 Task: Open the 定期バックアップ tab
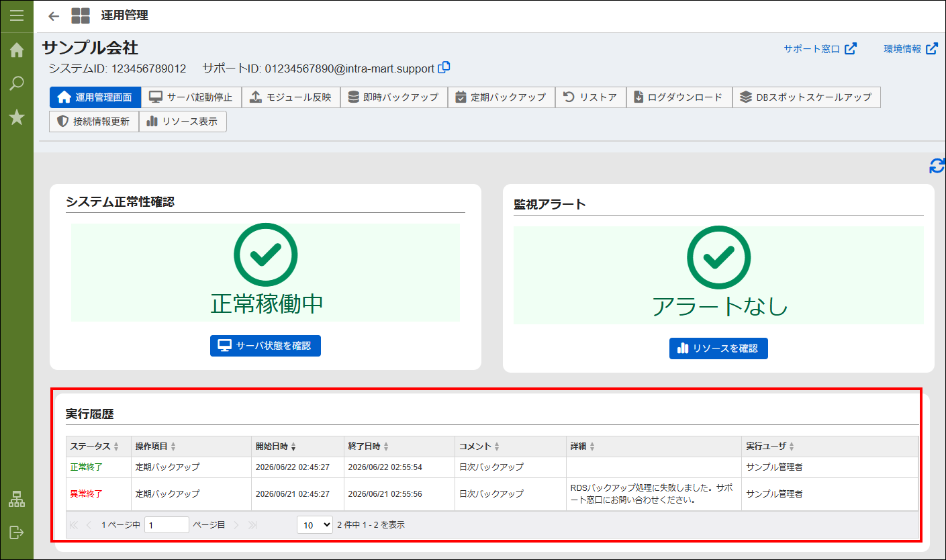click(501, 97)
